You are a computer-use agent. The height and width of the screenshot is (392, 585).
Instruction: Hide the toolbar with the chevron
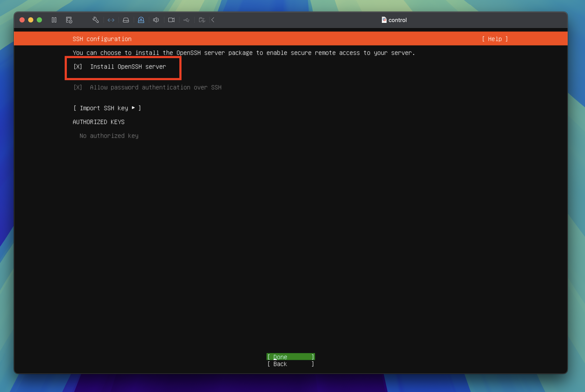[212, 20]
